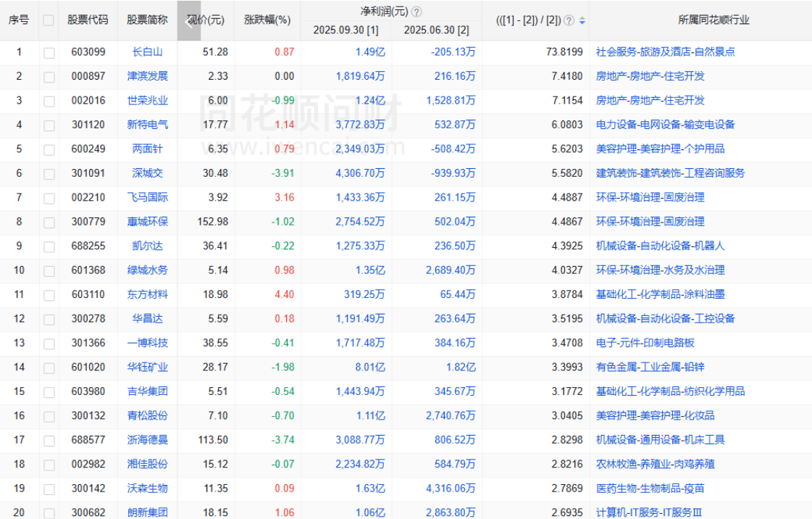
Task: Open the 机器人 industry link for 凯尔达
Action: pos(709,246)
